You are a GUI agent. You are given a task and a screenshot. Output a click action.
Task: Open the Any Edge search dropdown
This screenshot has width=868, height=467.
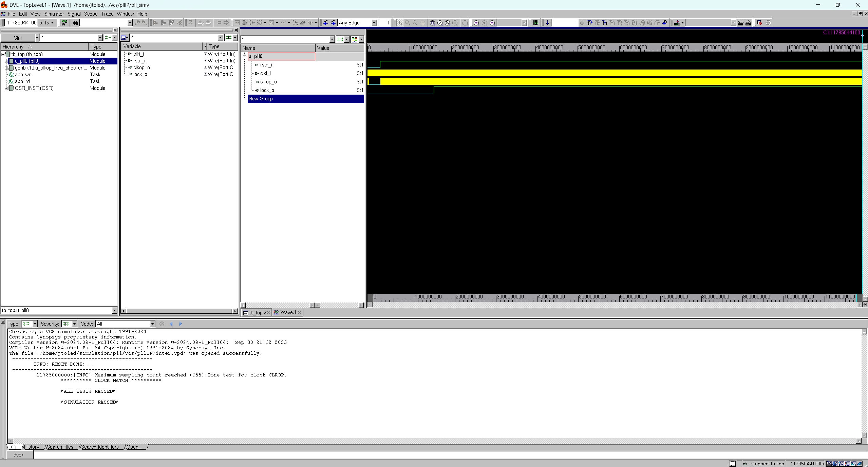click(x=374, y=23)
